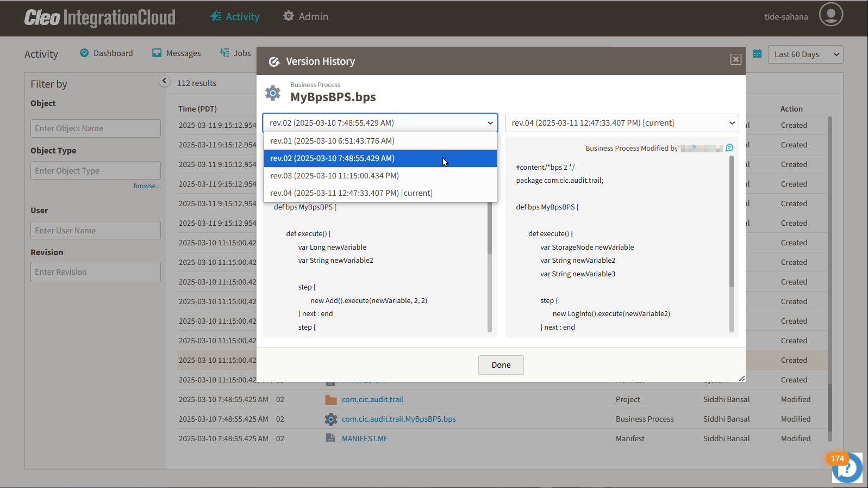Click the folder icon for com.cic.audit.trail

point(331,399)
